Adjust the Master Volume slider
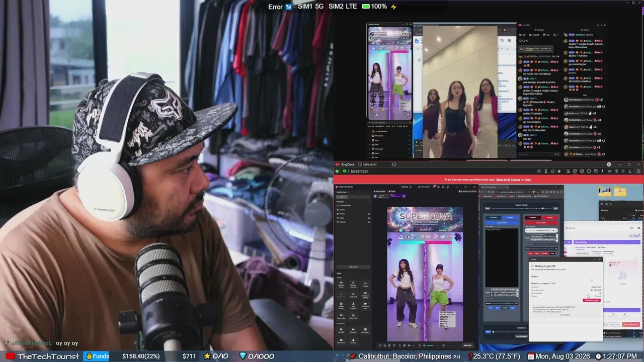The height and width of the screenshot is (362, 644). (x=521, y=208)
